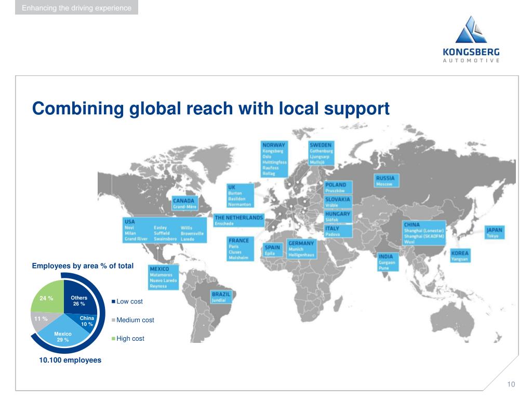This screenshot has width=532, height=399.
Task: Select the GERMANY location box
Action: pyautogui.click(x=302, y=249)
